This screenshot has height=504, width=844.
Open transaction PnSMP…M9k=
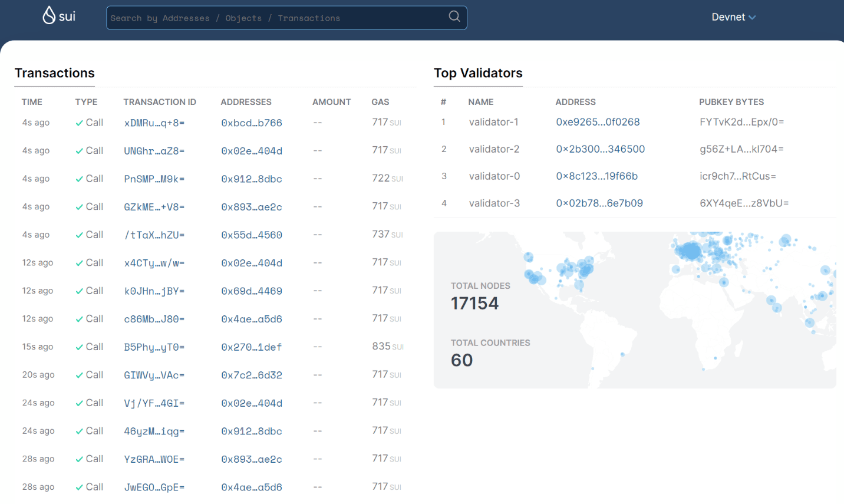coord(154,179)
